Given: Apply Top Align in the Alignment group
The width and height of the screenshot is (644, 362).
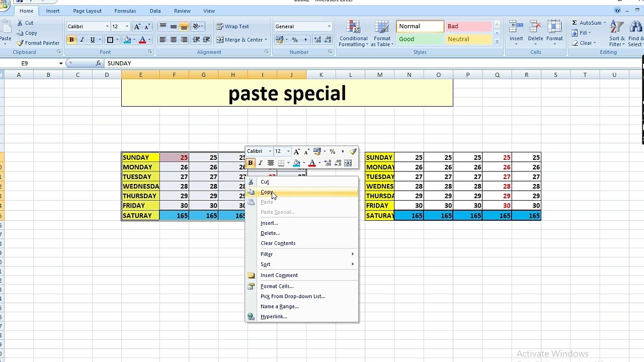Looking at the screenshot, I should 163,26.
